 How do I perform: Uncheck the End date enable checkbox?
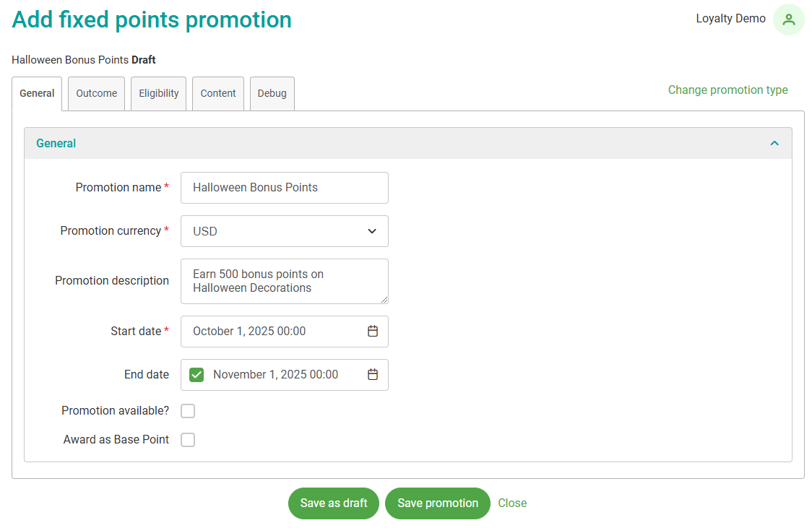196,375
